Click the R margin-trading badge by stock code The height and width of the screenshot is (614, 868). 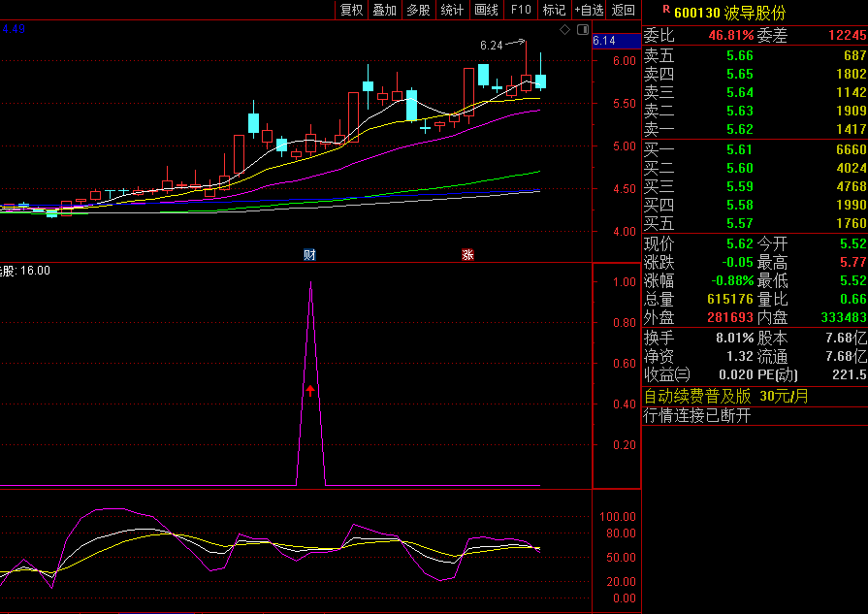666,10
